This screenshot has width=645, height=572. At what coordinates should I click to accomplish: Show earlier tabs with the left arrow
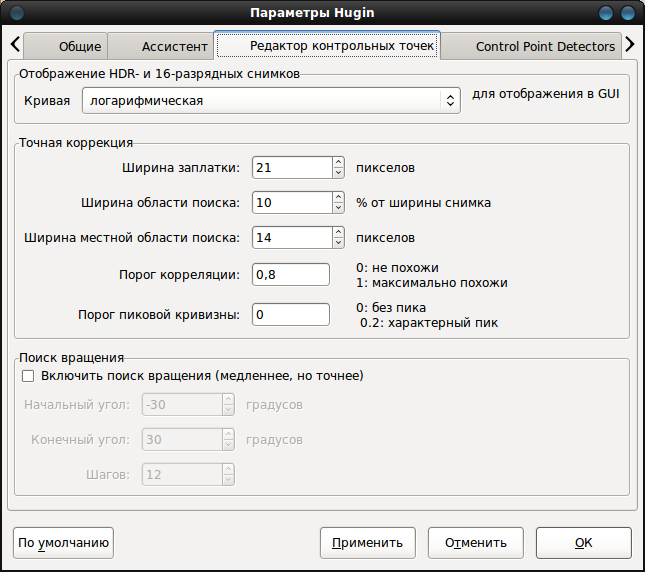[x=15, y=44]
